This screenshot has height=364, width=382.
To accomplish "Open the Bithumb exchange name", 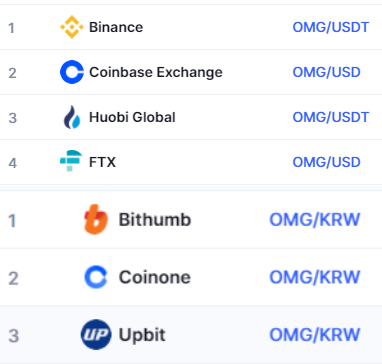I will pyautogui.click(x=155, y=220).
